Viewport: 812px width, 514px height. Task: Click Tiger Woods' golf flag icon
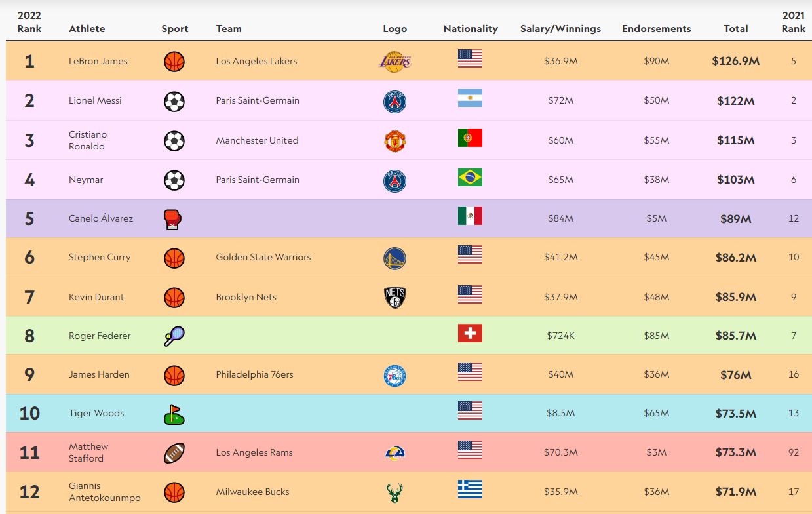(174, 414)
